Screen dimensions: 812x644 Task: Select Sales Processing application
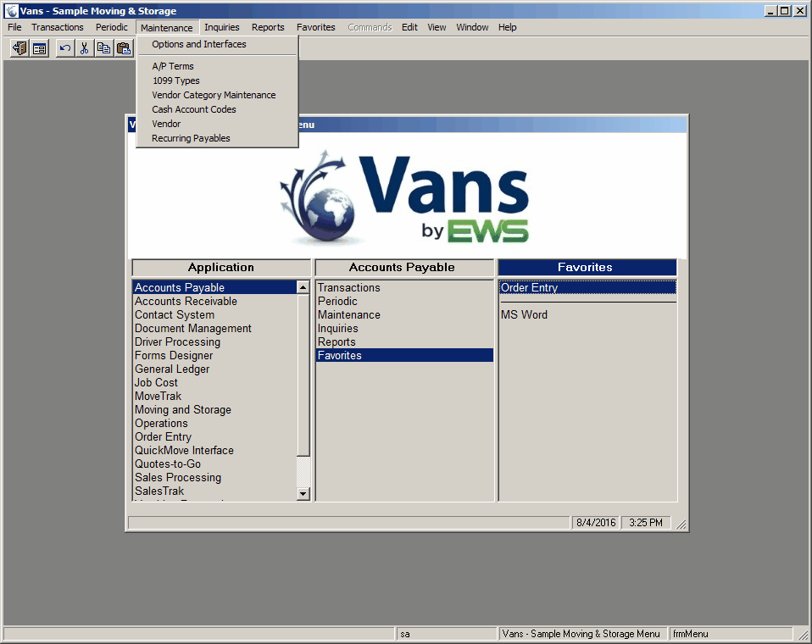(x=215, y=477)
